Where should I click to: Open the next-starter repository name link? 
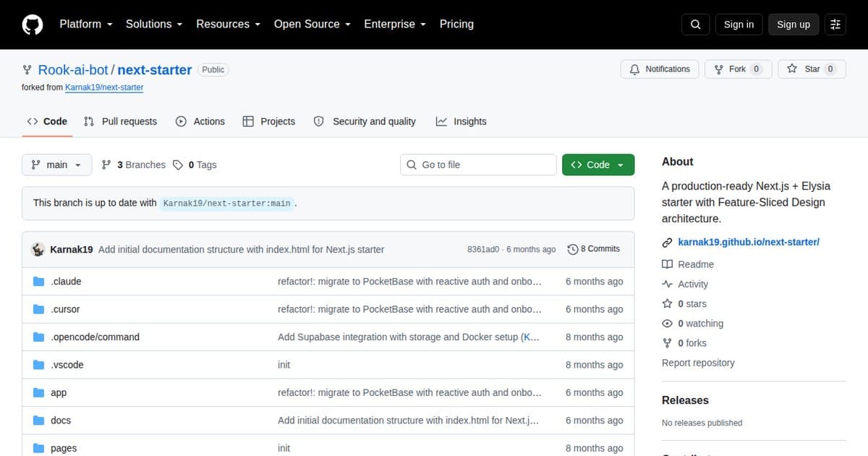[154, 70]
